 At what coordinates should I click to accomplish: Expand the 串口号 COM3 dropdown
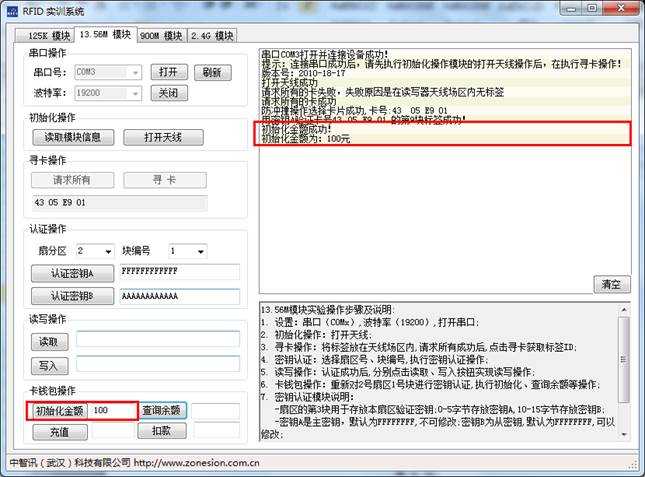(x=134, y=72)
